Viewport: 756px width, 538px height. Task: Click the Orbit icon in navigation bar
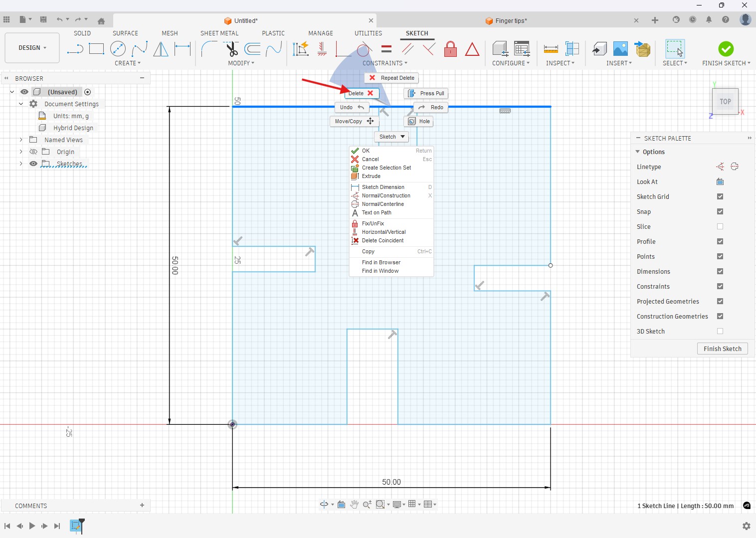324,504
